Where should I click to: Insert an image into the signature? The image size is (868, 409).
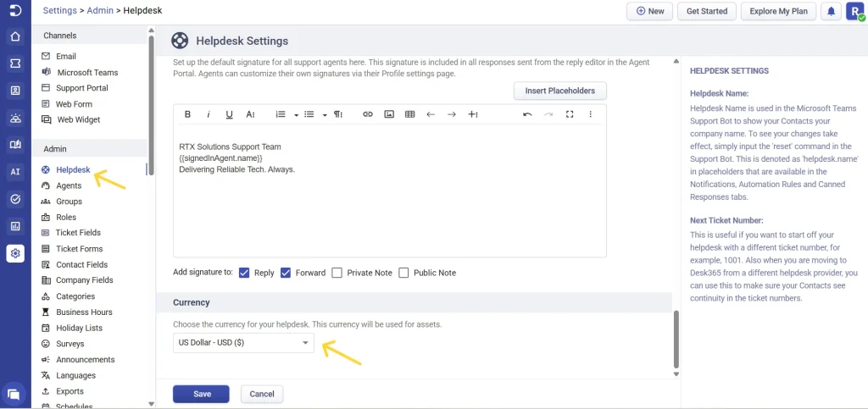pyautogui.click(x=389, y=114)
